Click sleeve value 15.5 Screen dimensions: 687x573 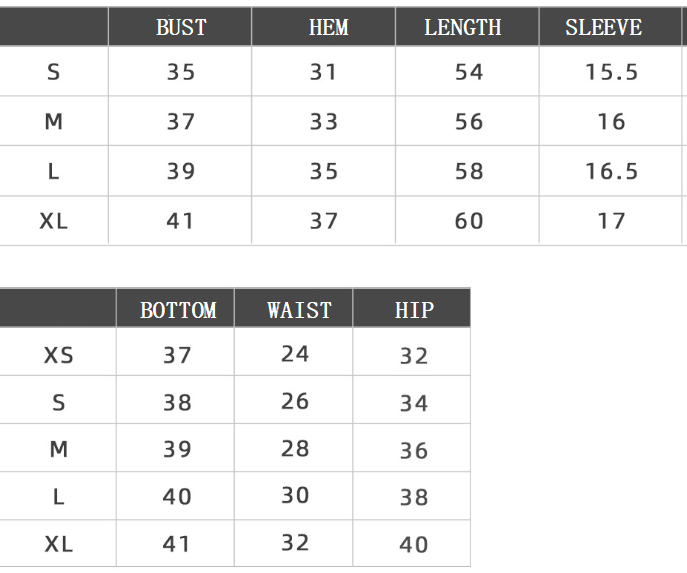[x=612, y=72]
